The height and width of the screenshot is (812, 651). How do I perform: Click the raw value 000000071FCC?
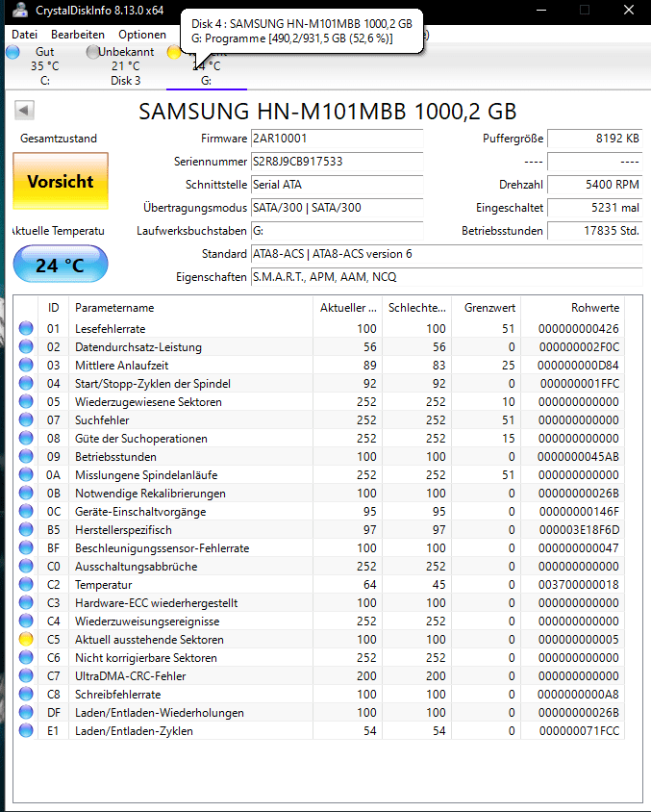[x=579, y=730]
